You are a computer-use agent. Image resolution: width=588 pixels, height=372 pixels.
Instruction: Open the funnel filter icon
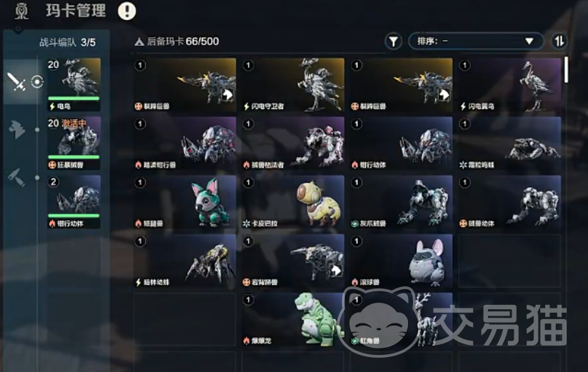point(394,41)
